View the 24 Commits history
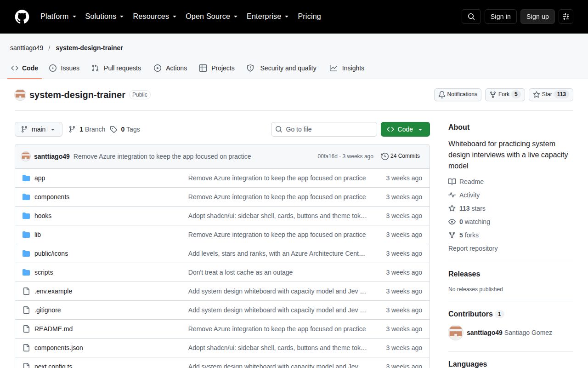Viewport: 588px width, 368px height. click(x=401, y=156)
